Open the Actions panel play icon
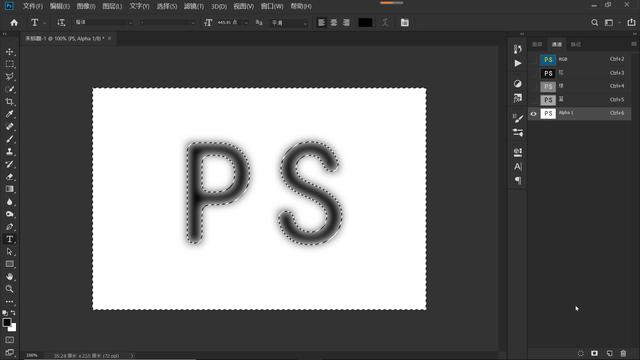This screenshot has height=360, width=640. tap(518, 64)
